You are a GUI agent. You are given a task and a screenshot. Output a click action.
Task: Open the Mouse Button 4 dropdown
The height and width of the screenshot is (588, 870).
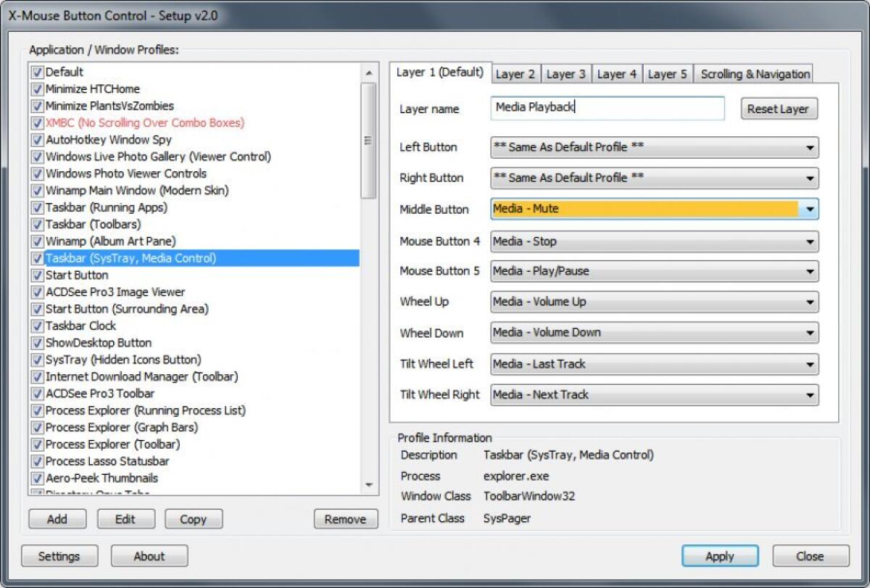(810, 240)
